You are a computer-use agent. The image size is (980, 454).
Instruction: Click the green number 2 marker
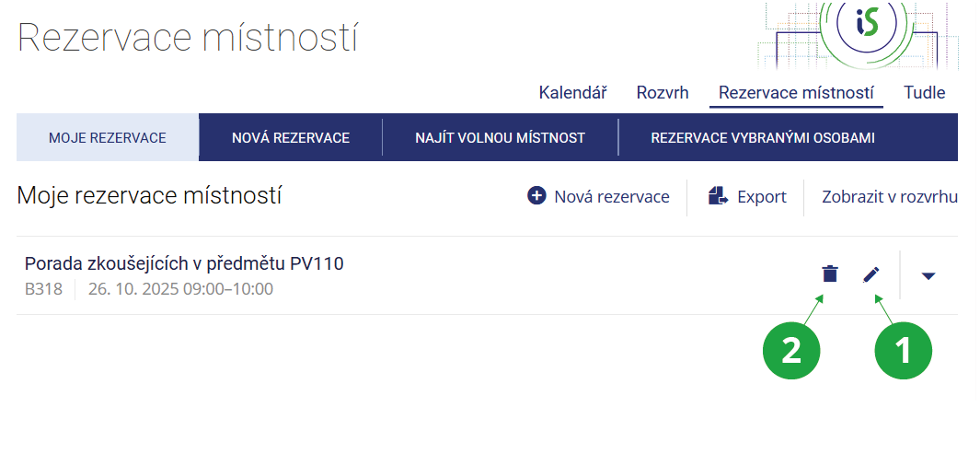pos(790,351)
